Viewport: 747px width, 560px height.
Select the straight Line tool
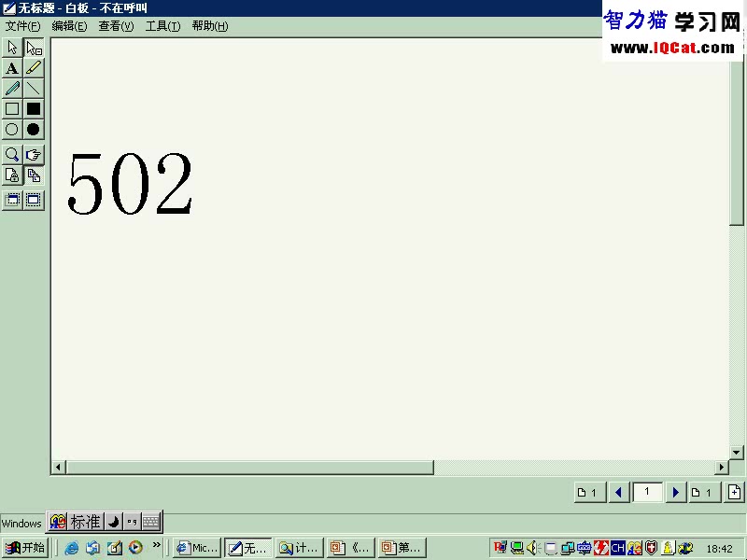tap(34, 89)
